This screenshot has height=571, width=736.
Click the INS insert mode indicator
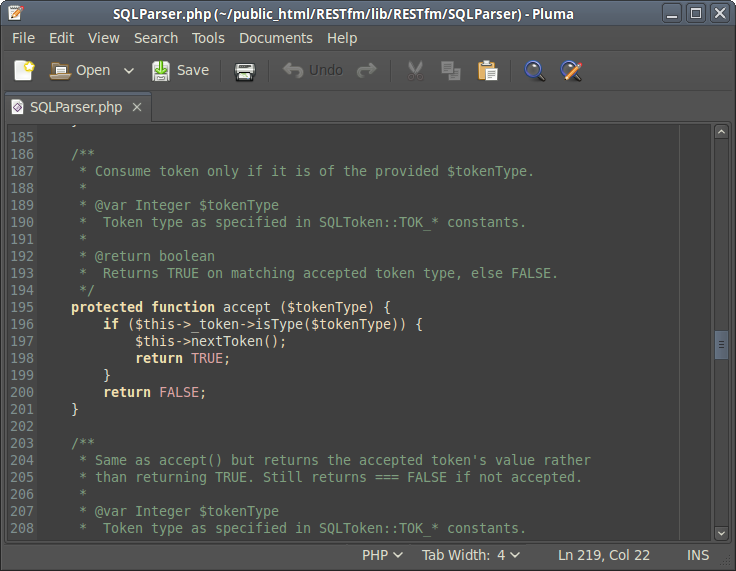tap(698, 555)
